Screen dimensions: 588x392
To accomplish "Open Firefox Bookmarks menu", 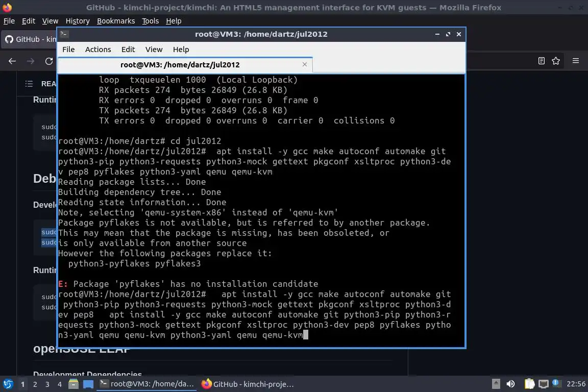I will click(116, 21).
